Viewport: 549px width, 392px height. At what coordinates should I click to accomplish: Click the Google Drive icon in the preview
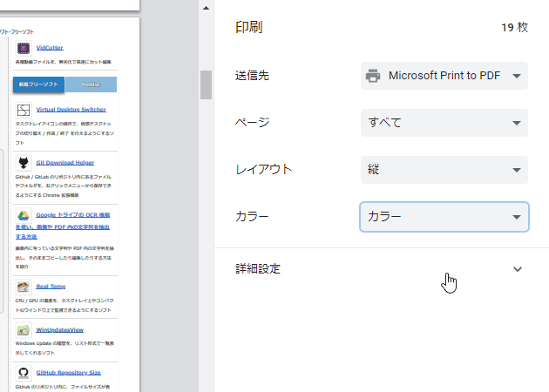click(x=24, y=216)
